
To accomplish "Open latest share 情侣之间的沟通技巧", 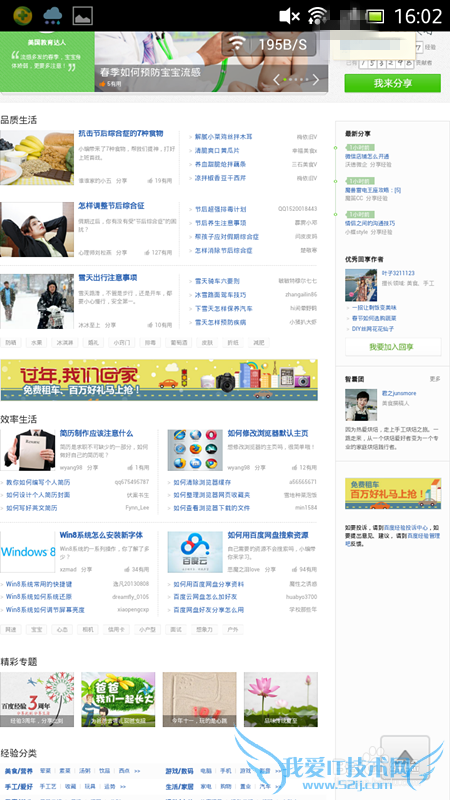I will 370,223.
